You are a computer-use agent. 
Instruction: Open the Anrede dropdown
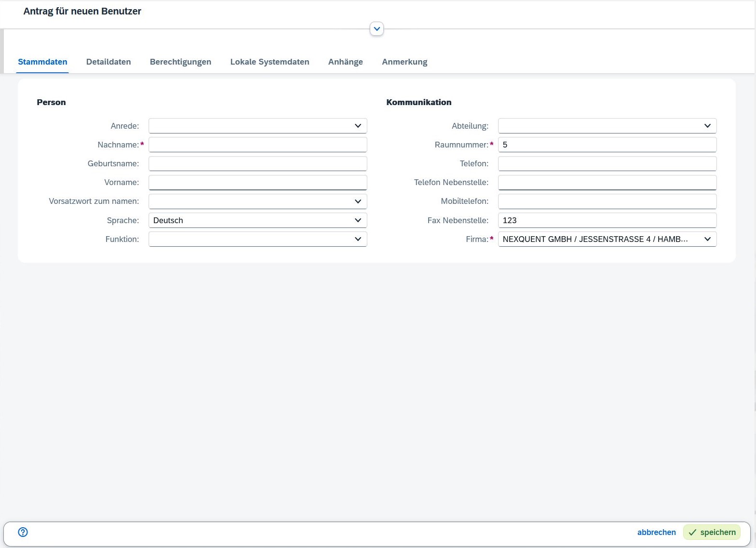[x=357, y=126]
